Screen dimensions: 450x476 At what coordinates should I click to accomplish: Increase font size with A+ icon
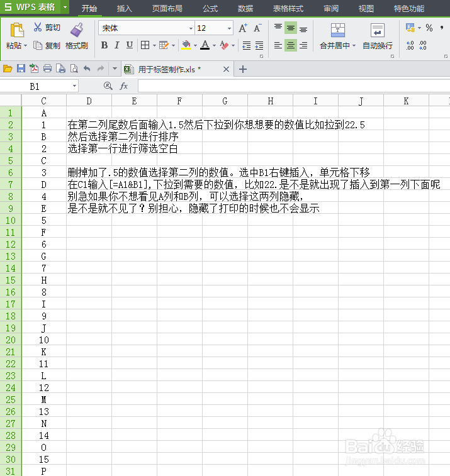(243, 28)
